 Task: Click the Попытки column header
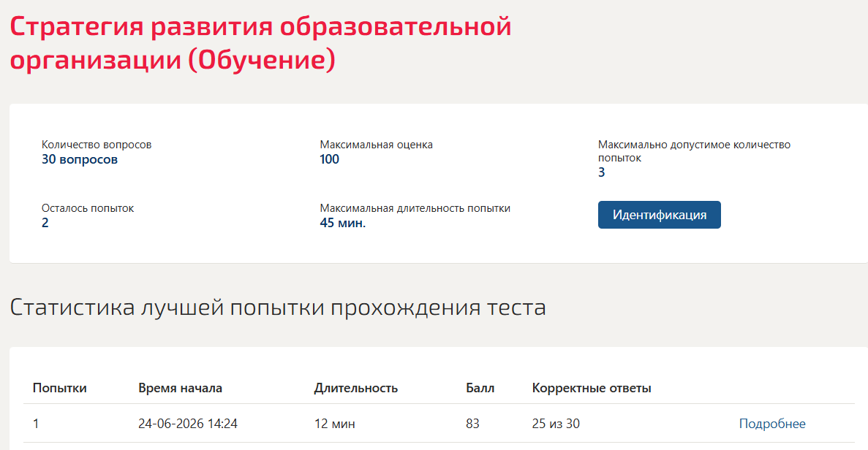[60, 388]
